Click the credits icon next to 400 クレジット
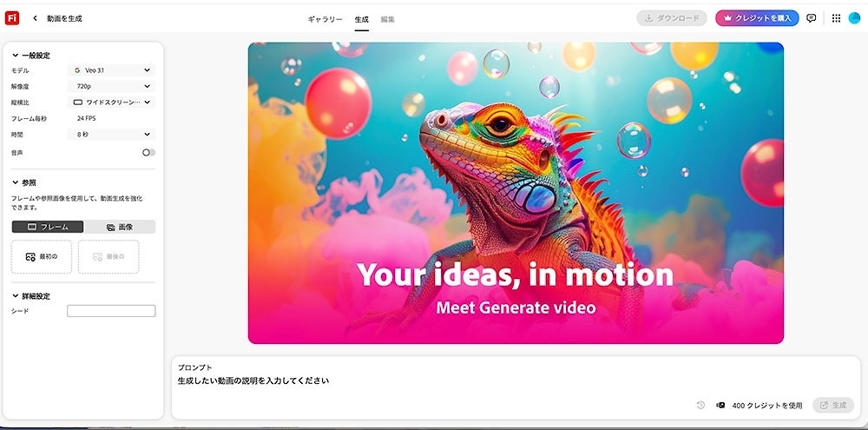 [x=720, y=405]
